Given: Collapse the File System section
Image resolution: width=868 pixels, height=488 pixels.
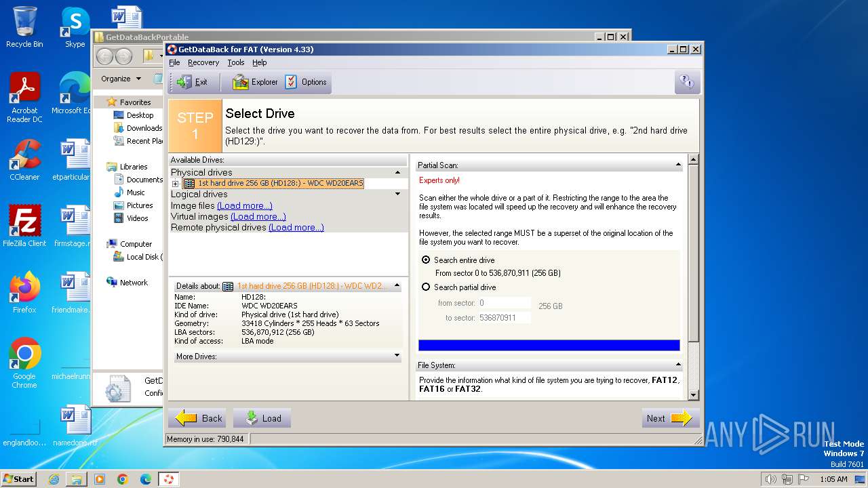Looking at the screenshot, I should 678,365.
